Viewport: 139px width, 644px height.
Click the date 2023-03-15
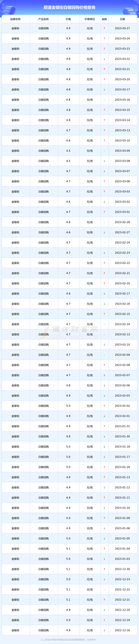point(123,110)
